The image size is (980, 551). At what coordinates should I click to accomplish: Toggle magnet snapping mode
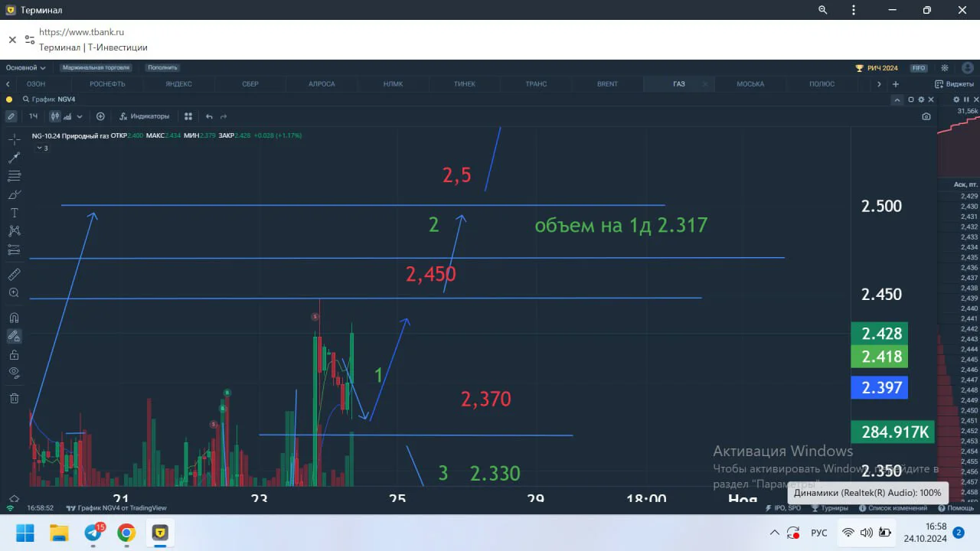tap(14, 318)
